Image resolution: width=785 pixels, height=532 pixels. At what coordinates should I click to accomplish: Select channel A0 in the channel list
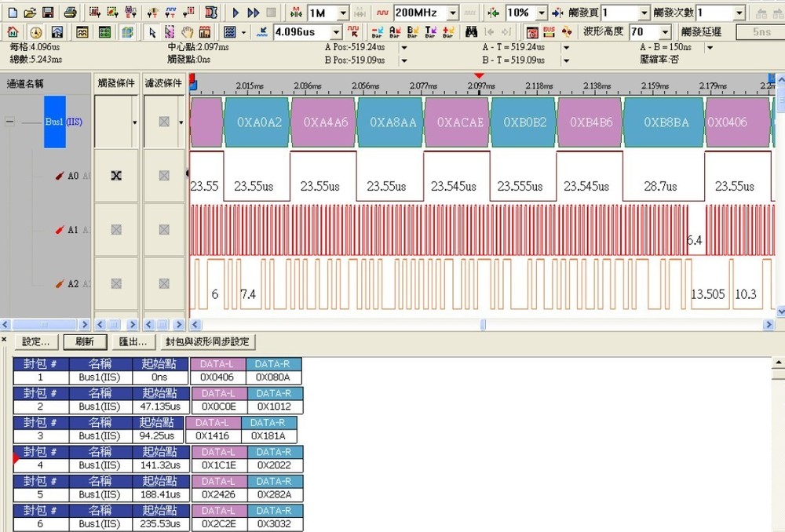73,176
